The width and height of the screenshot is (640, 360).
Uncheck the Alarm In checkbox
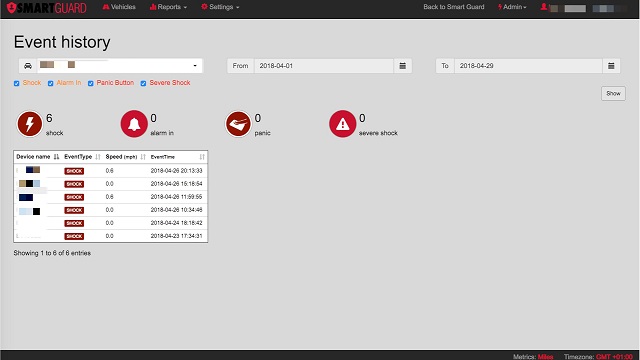click(x=51, y=83)
